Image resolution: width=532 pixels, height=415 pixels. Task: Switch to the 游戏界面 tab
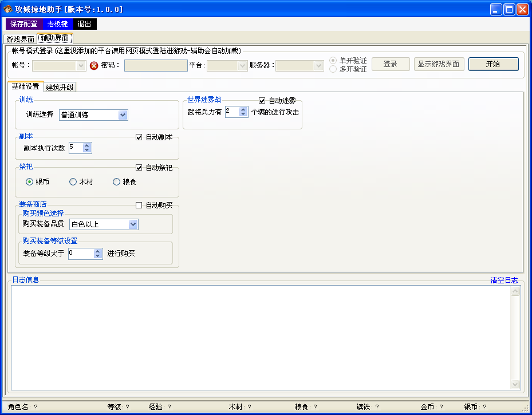coord(20,39)
